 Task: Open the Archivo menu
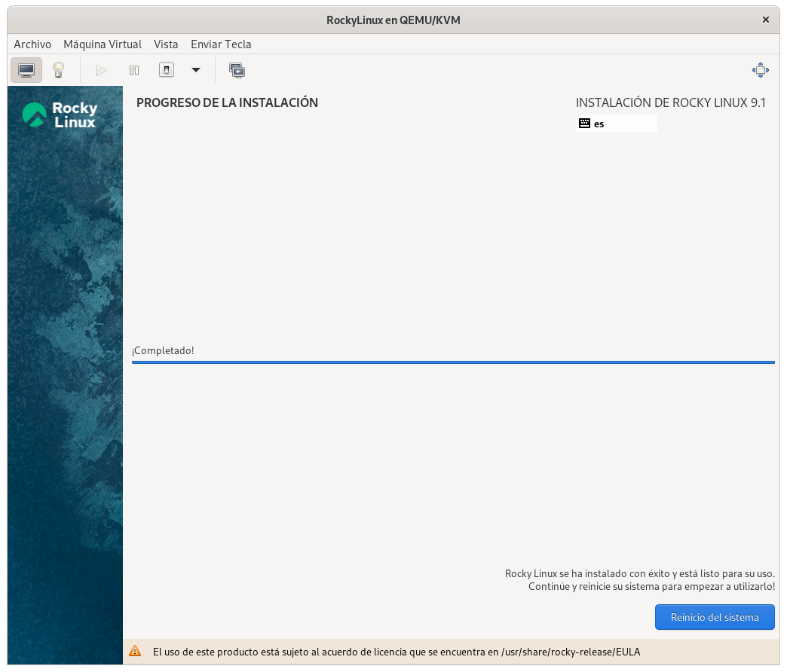tap(32, 44)
